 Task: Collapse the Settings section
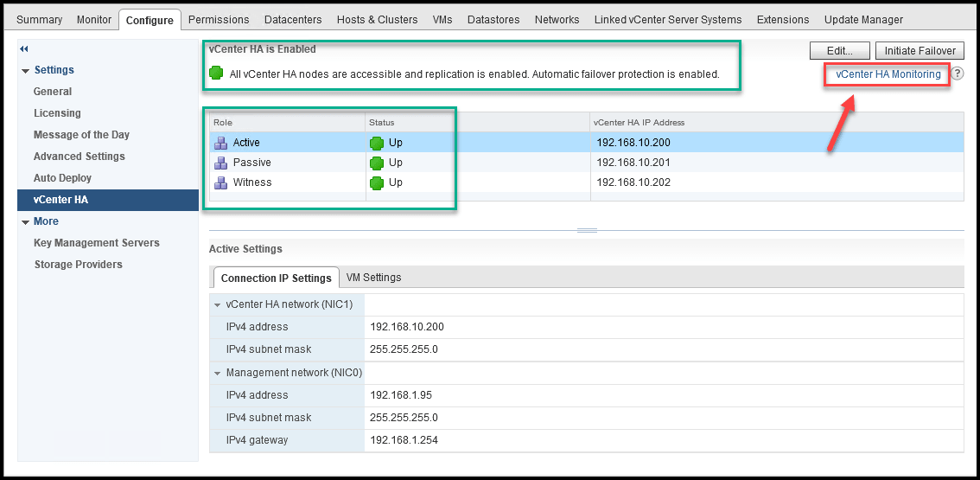[x=25, y=71]
